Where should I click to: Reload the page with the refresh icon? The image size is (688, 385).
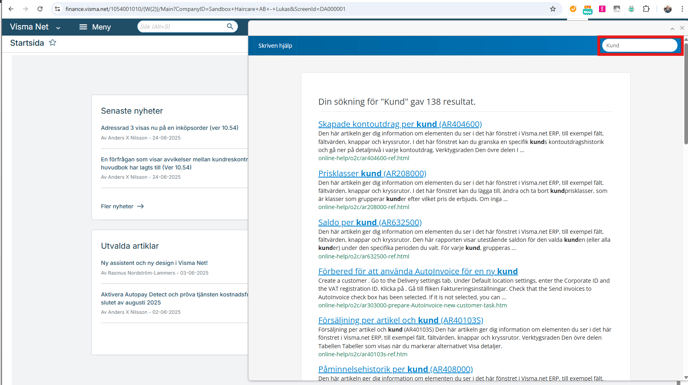pos(40,9)
